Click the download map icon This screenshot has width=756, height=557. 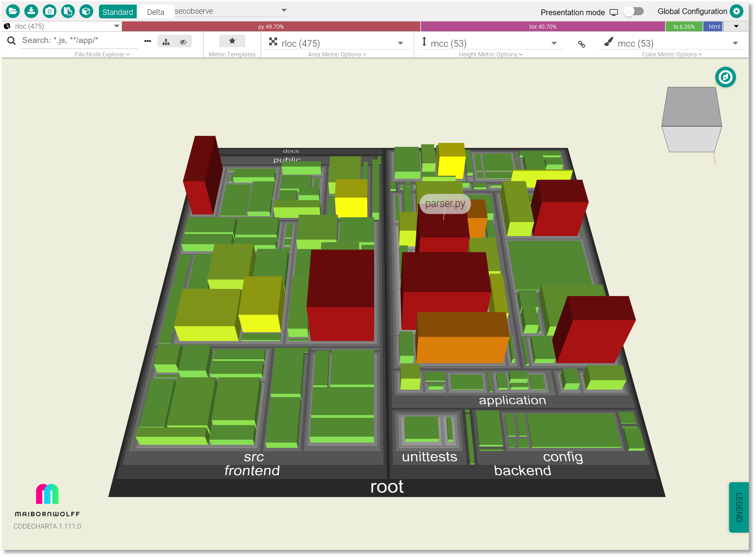pyautogui.click(x=31, y=11)
